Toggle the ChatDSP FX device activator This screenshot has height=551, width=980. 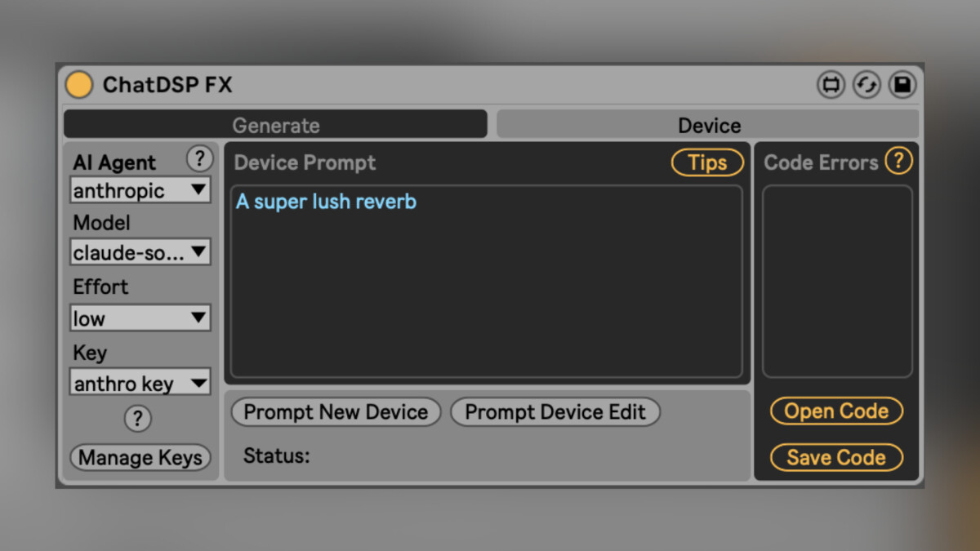click(78, 84)
